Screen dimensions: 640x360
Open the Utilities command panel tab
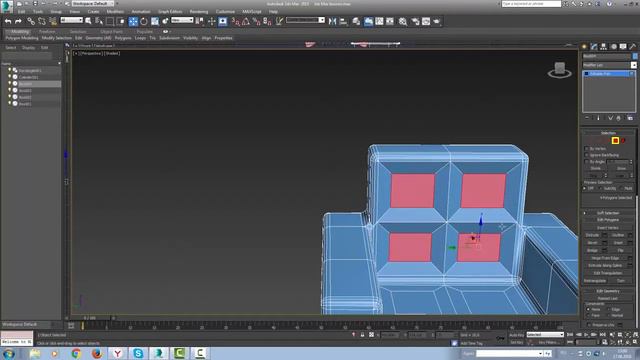(633, 47)
